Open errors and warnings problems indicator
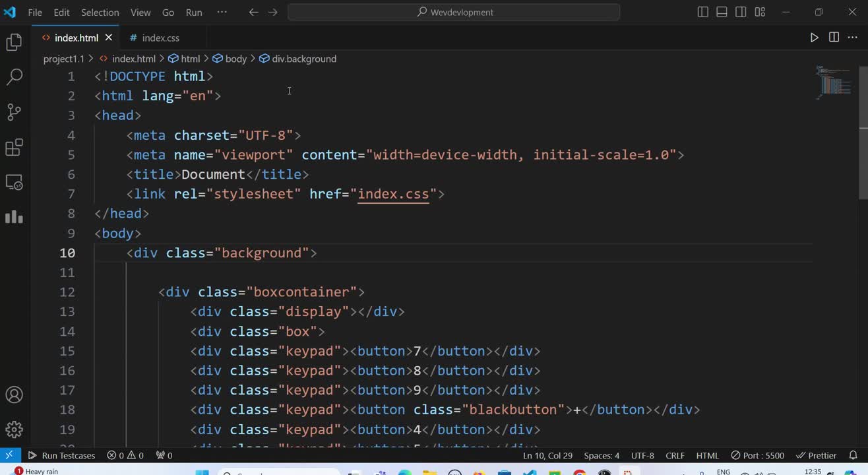The height and width of the screenshot is (475, 868). (x=125, y=455)
